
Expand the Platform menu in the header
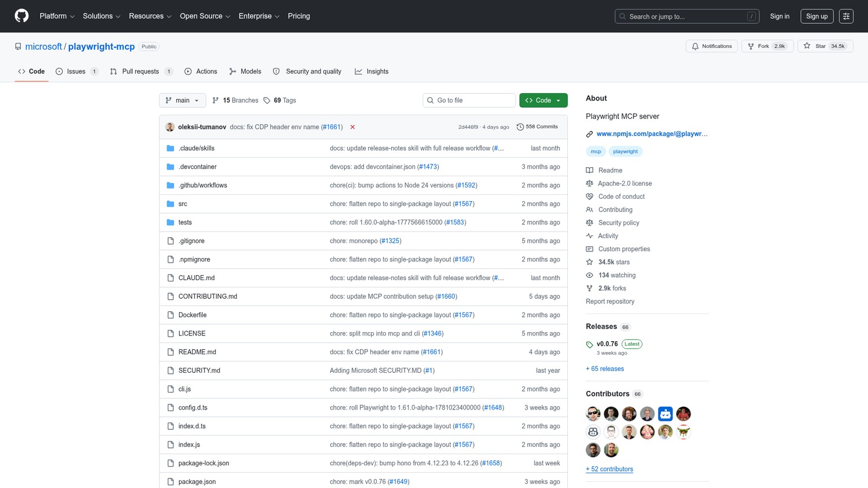[57, 16]
